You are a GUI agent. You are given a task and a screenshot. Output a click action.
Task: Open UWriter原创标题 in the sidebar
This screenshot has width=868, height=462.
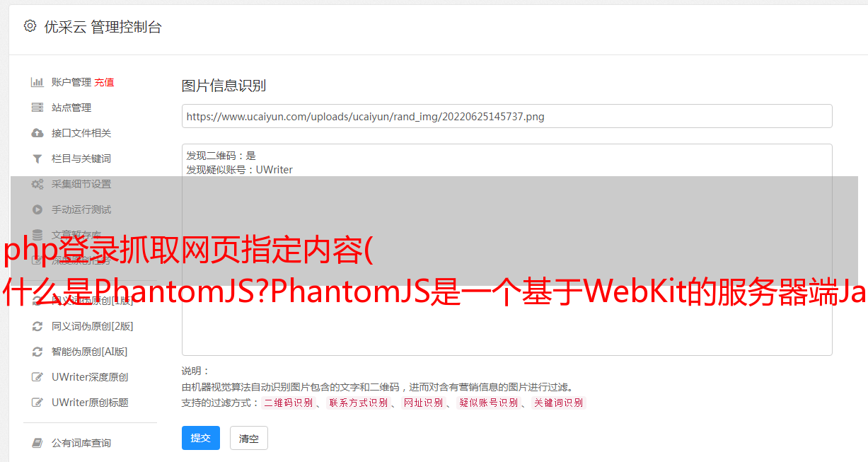[90, 403]
